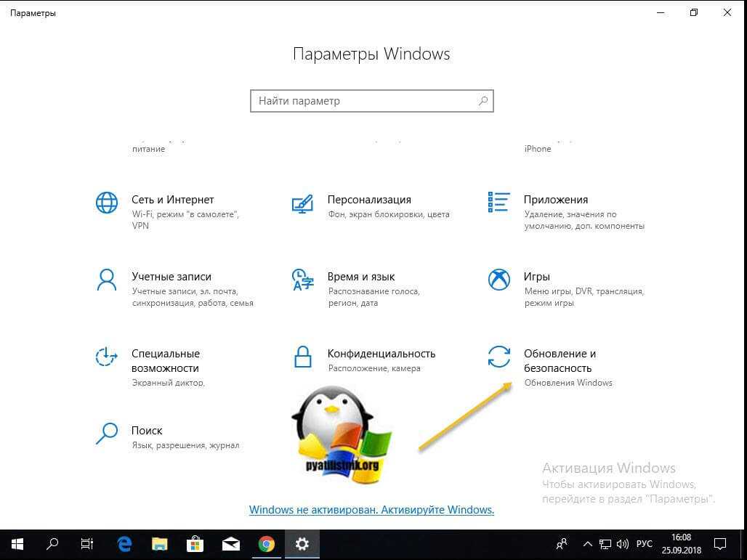The height and width of the screenshot is (560, 747).
Task: Open Специальные возможности icon
Action: pos(107,357)
